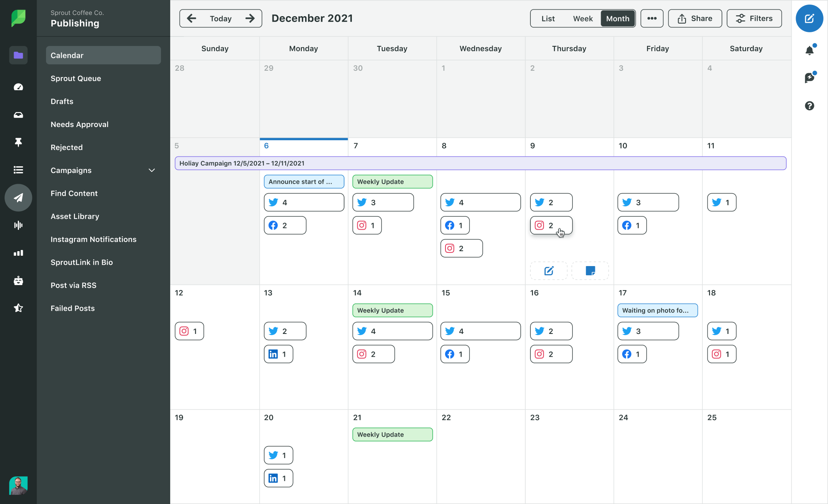The width and height of the screenshot is (828, 504).
Task: Click Today navigation button
Action: click(x=220, y=18)
